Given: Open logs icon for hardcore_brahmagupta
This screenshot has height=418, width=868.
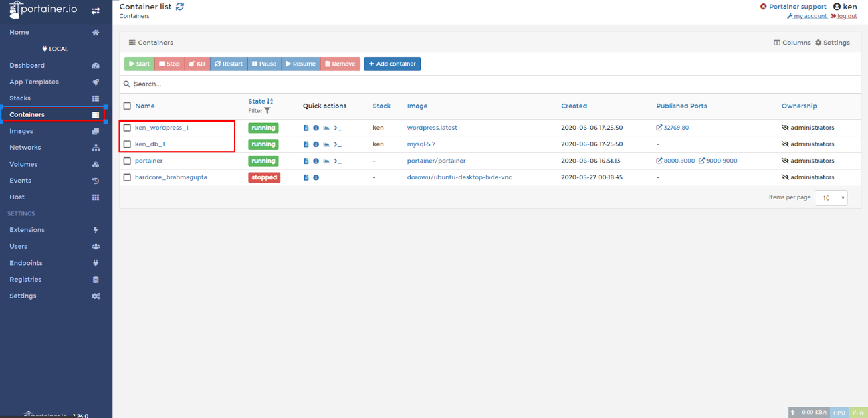Looking at the screenshot, I should pos(306,177).
